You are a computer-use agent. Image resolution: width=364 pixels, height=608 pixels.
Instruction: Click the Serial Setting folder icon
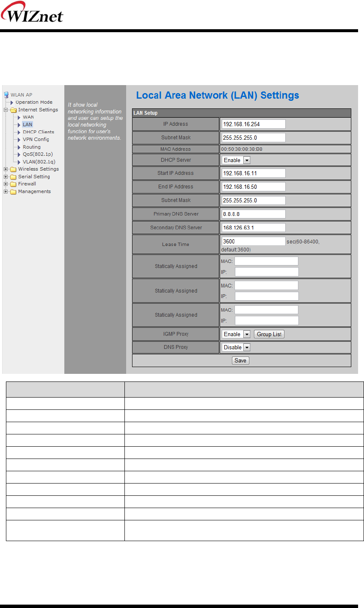coord(14,177)
